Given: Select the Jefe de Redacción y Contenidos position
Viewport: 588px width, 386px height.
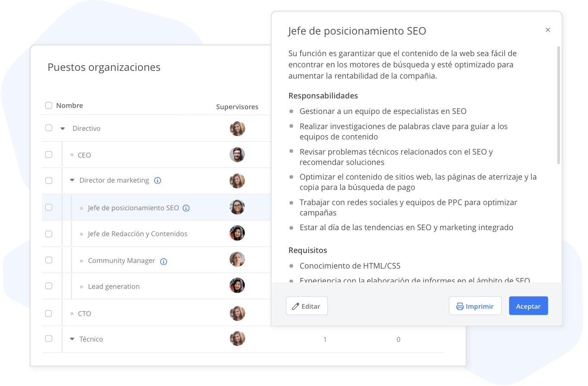Looking at the screenshot, I should [x=138, y=234].
